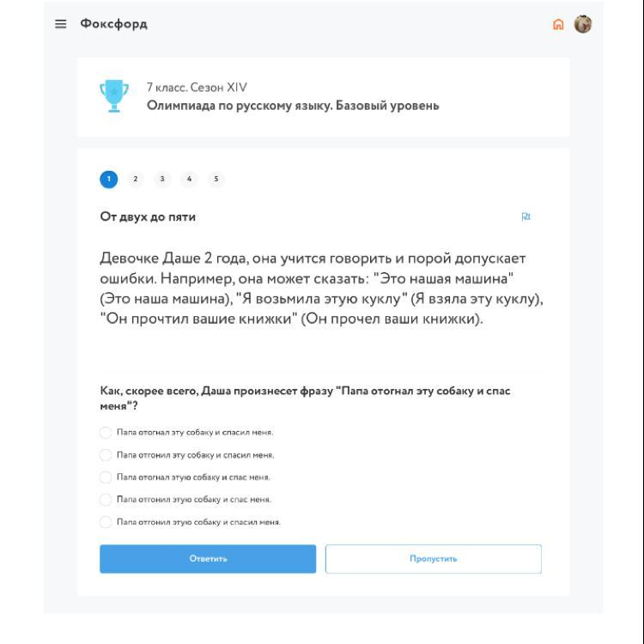Go to question 1
The height and width of the screenshot is (644, 644).
pos(108,179)
